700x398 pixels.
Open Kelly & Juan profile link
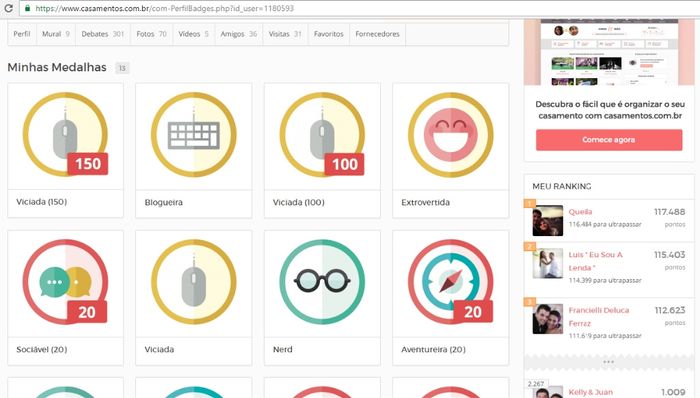tap(591, 392)
